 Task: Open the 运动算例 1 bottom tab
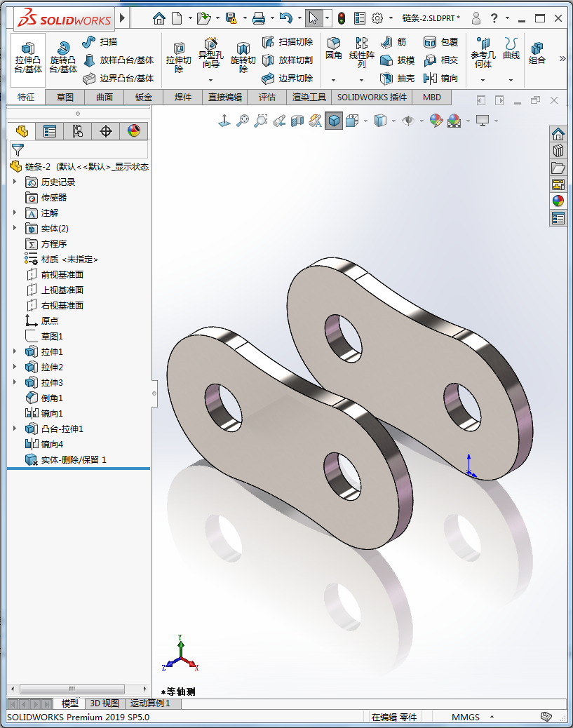coord(150,703)
